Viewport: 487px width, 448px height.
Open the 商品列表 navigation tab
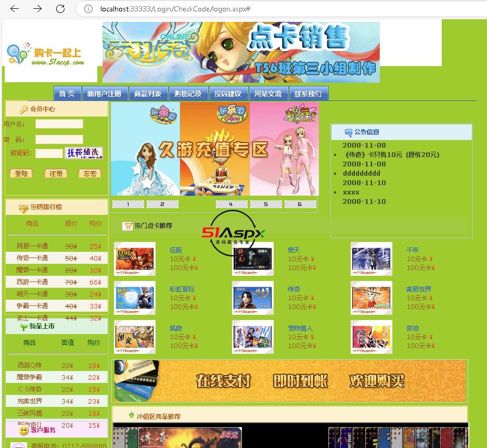148,94
